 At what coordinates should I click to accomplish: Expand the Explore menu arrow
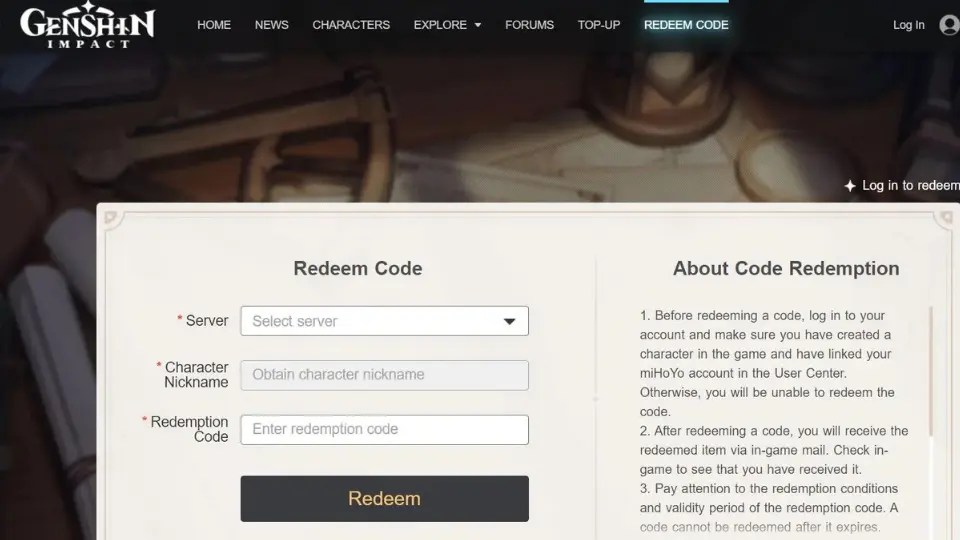(x=478, y=25)
